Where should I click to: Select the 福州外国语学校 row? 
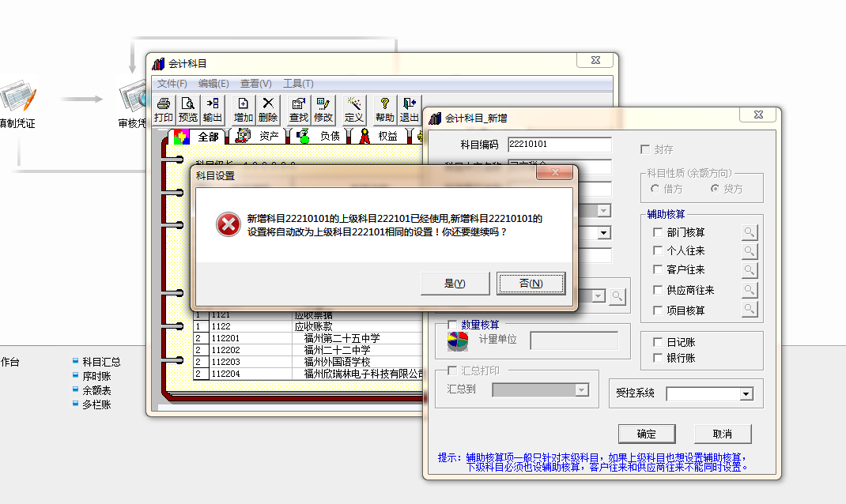[308, 362]
